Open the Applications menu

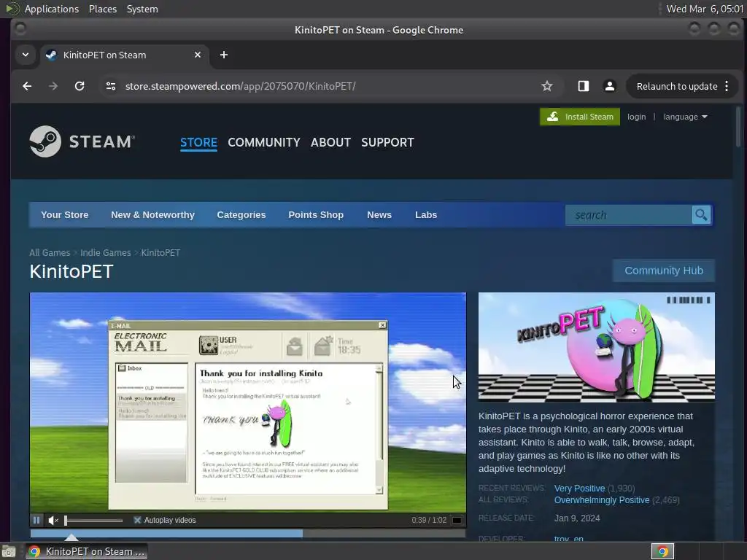[x=52, y=9]
